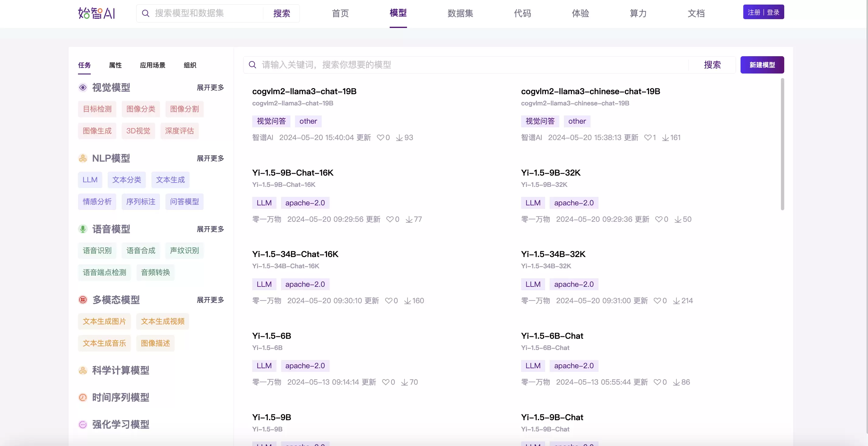Switch to the 组织 filter tab
The width and height of the screenshot is (868, 446).
190,65
